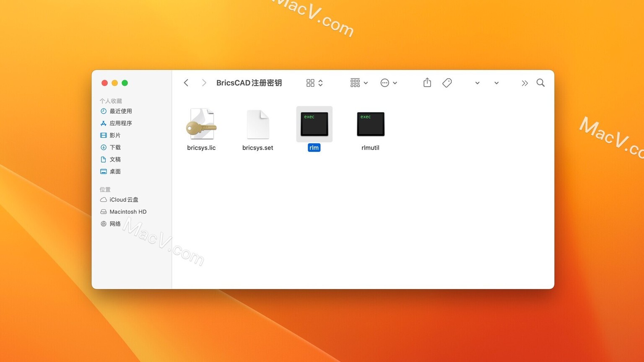The image size is (644, 362).
Task: Click the bricsys.lic file name
Action: (201, 147)
